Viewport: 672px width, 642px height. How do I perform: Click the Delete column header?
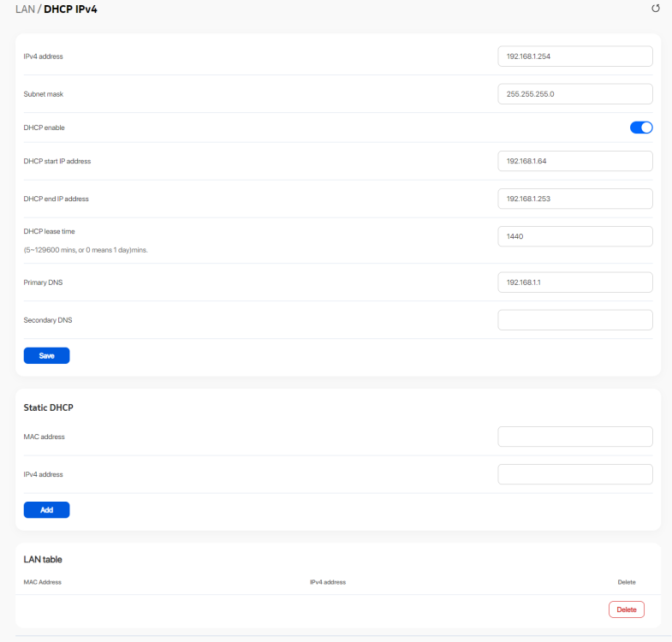(x=627, y=582)
